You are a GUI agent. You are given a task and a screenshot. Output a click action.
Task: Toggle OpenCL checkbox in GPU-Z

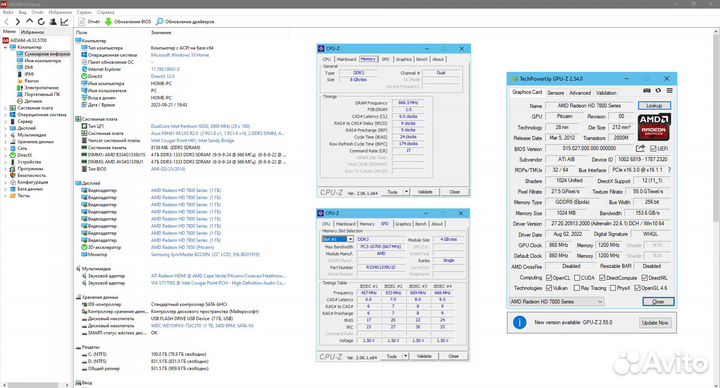tap(548, 278)
